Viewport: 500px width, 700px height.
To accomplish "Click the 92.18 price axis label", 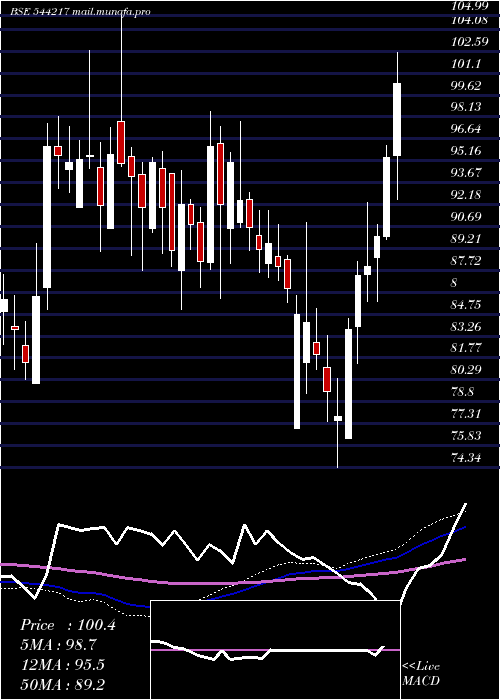I will (466, 195).
